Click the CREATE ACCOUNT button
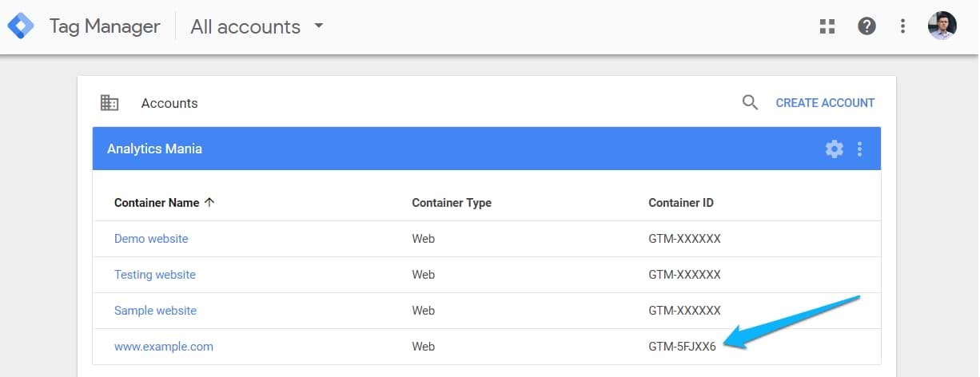The image size is (980, 377). [825, 102]
